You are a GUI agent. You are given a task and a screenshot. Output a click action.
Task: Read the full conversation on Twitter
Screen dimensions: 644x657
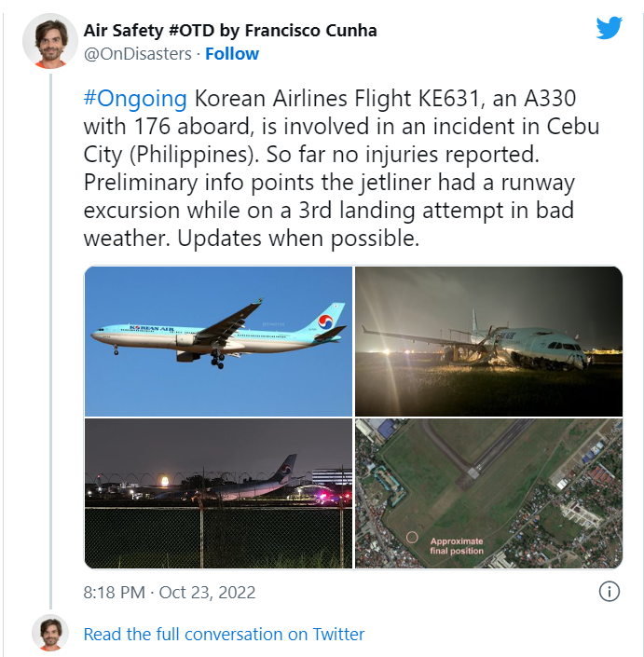[224, 634]
